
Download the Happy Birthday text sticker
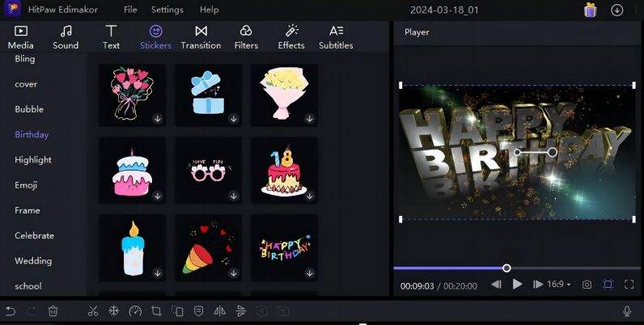pyautogui.click(x=309, y=272)
